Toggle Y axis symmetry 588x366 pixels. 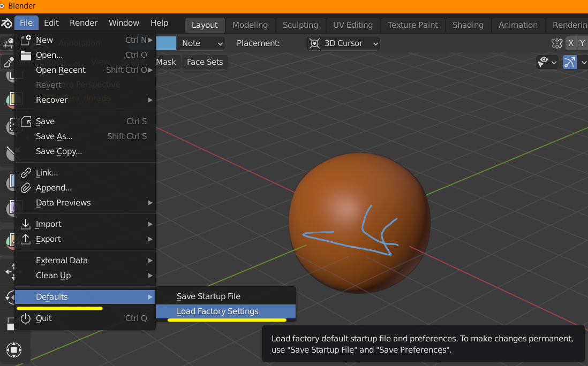pos(582,43)
